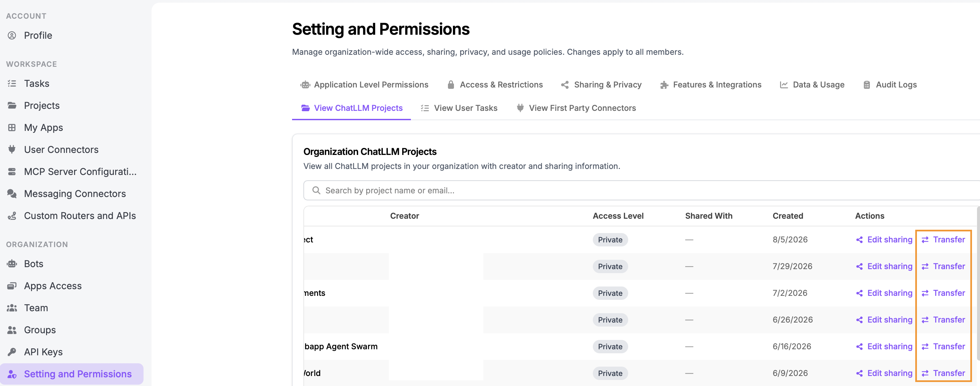980x386 pixels.
Task: Open View First Party Connectors tab
Action: point(576,108)
